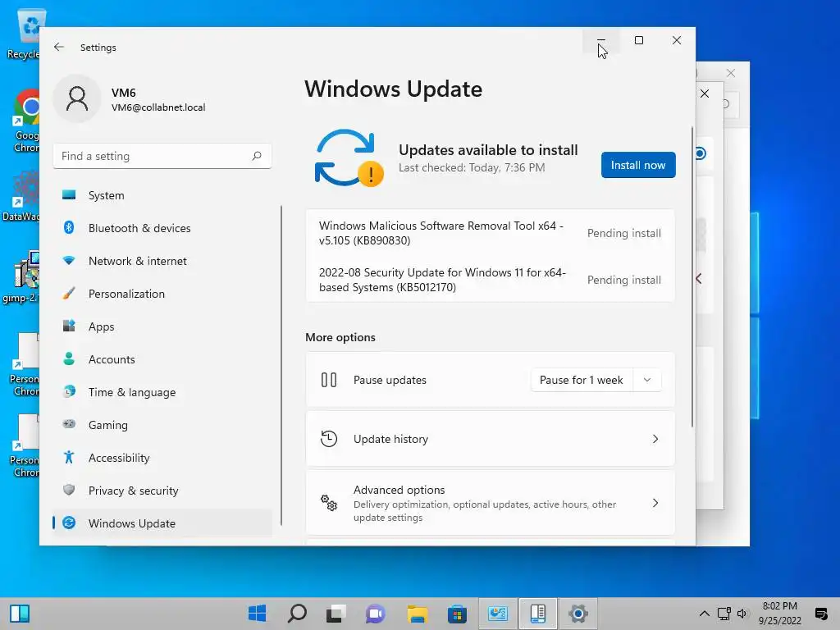
Task: Open the clock showing 8:02 PM
Action: pos(779,614)
